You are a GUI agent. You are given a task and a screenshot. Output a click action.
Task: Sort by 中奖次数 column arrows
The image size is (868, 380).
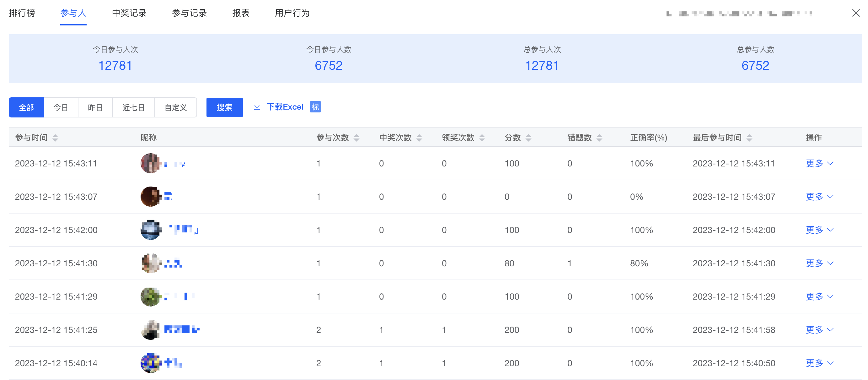tap(419, 138)
